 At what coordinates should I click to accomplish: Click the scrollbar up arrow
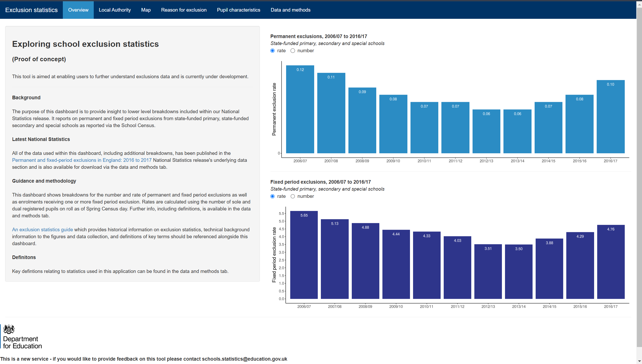click(x=639, y=4)
